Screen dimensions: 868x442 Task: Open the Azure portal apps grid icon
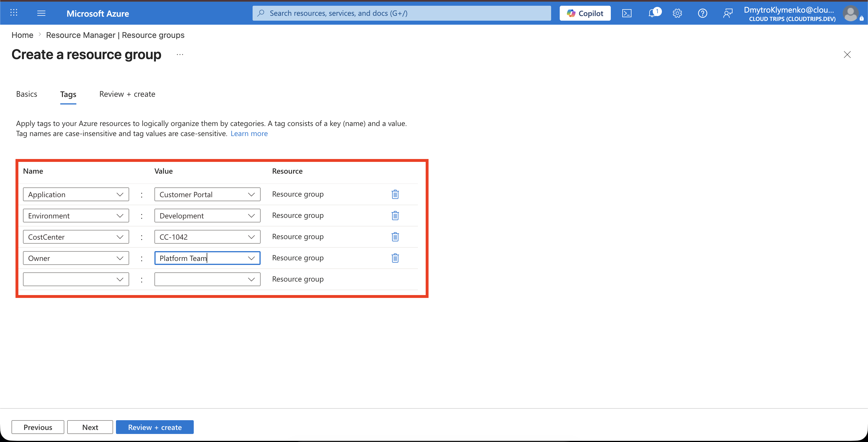pyautogui.click(x=14, y=13)
